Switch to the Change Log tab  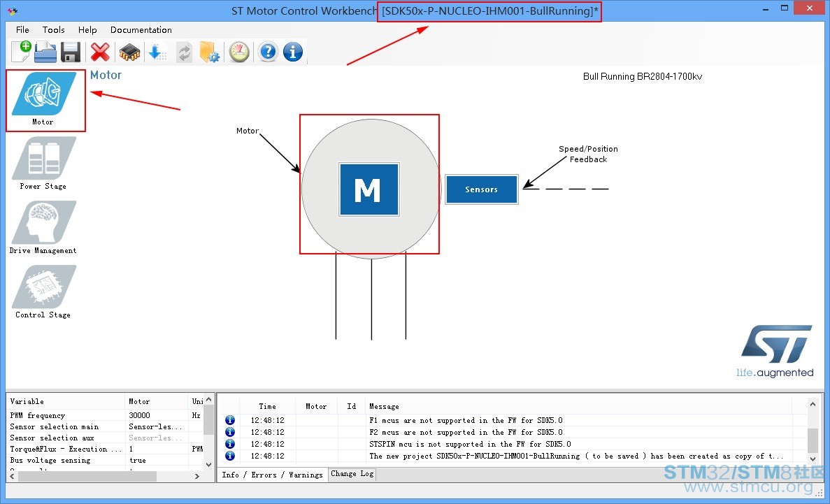click(352, 474)
